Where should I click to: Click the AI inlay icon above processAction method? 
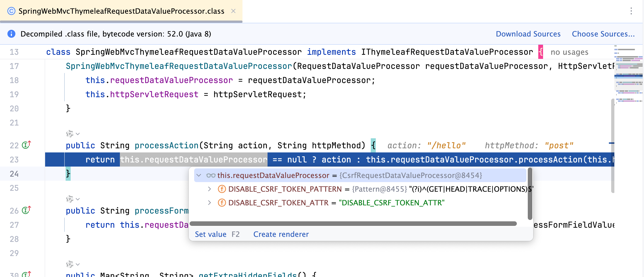pos(70,134)
